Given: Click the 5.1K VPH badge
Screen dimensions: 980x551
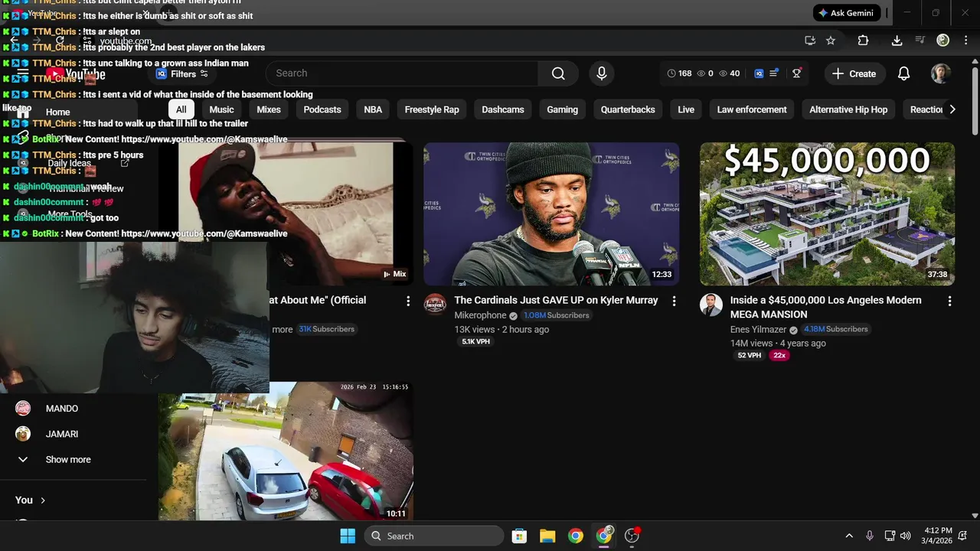Looking at the screenshot, I should 475,342.
